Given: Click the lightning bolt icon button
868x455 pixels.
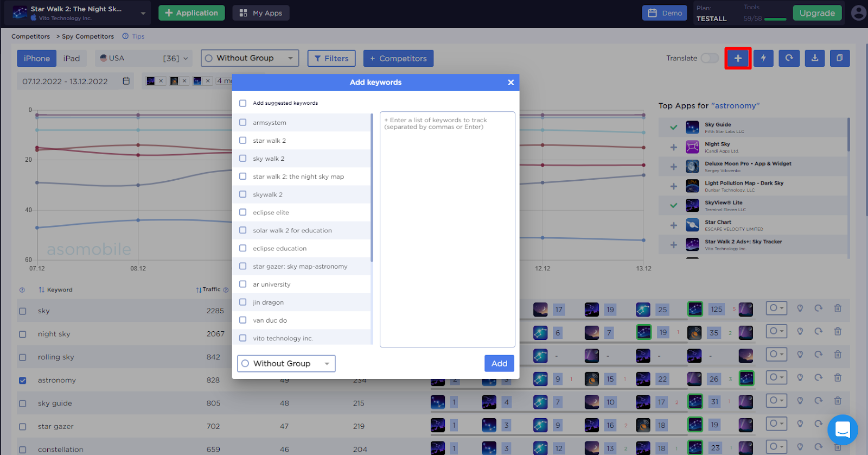Looking at the screenshot, I should click(763, 58).
